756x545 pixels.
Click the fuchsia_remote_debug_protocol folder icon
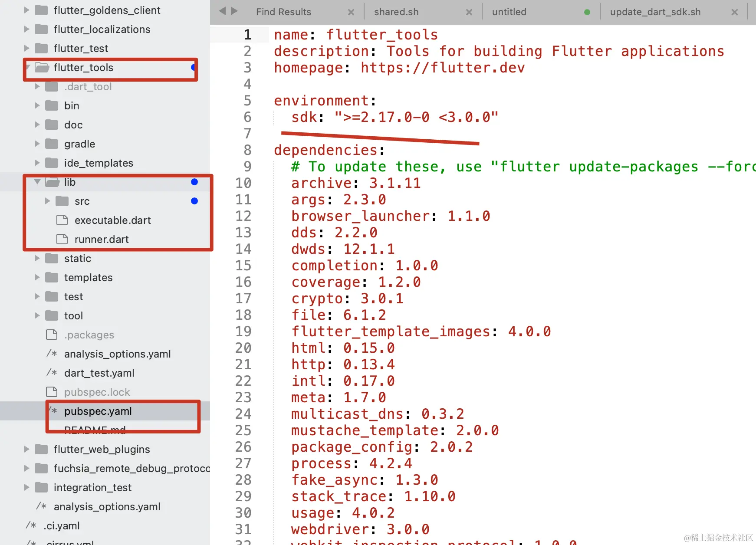(41, 468)
